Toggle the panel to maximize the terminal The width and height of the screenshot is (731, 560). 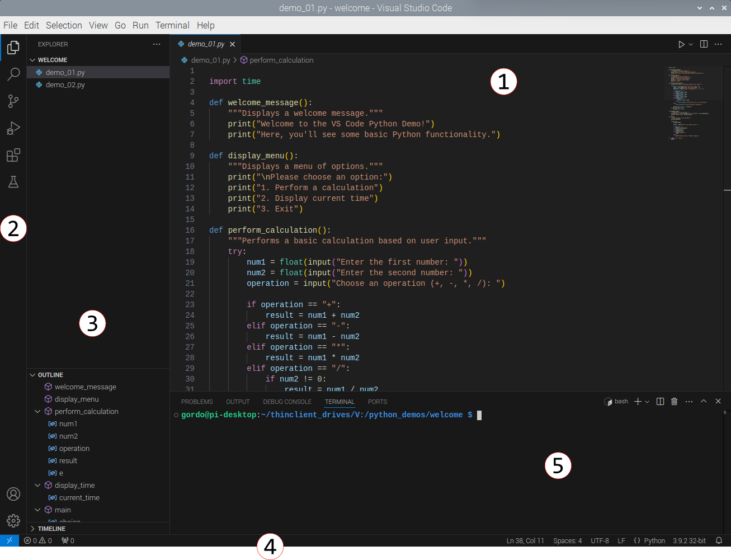tap(704, 401)
